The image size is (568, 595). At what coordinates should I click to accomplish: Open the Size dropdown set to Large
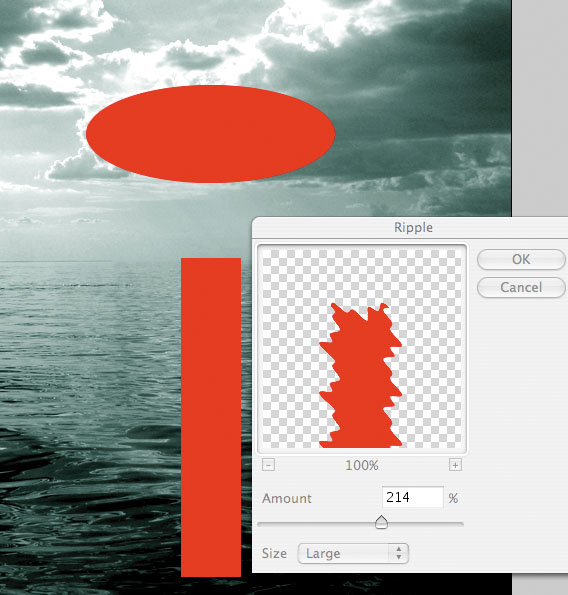click(x=353, y=554)
